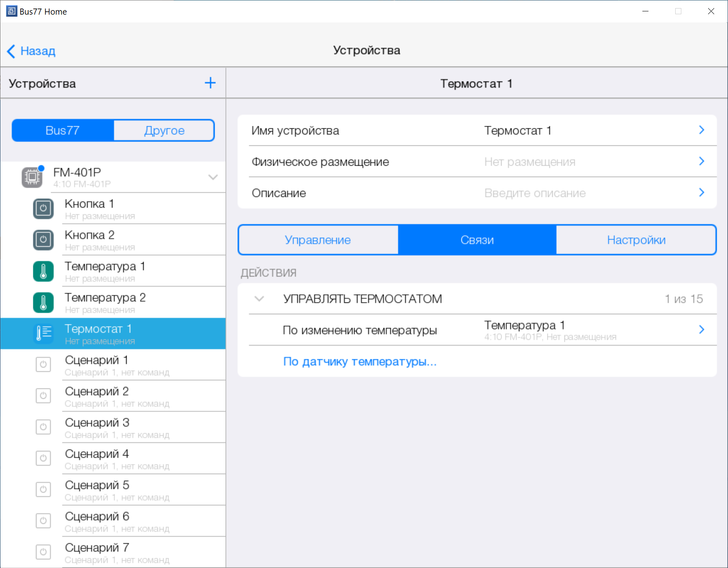
Task: Open the Температура 1 link details chevron
Action: pyautogui.click(x=701, y=330)
